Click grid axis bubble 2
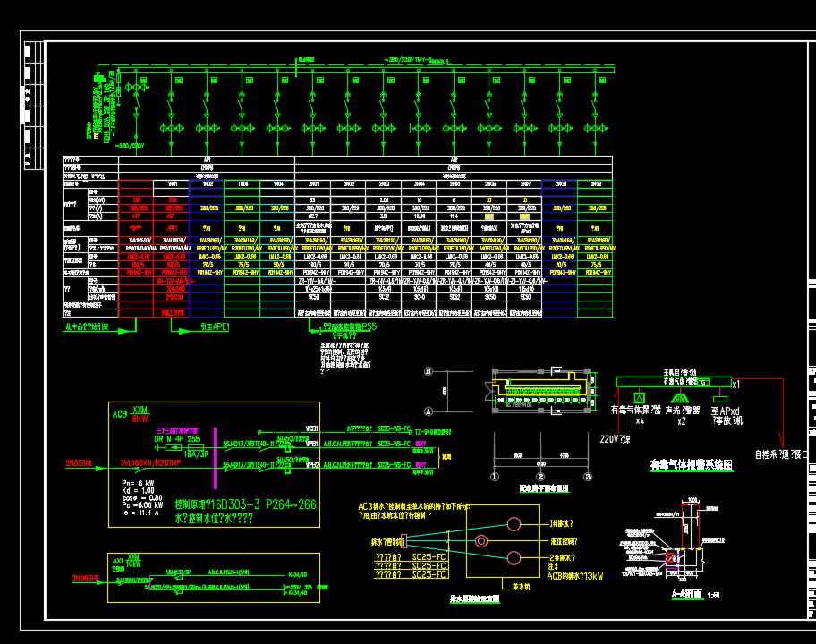This screenshot has height=644, width=816. point(540,477)
